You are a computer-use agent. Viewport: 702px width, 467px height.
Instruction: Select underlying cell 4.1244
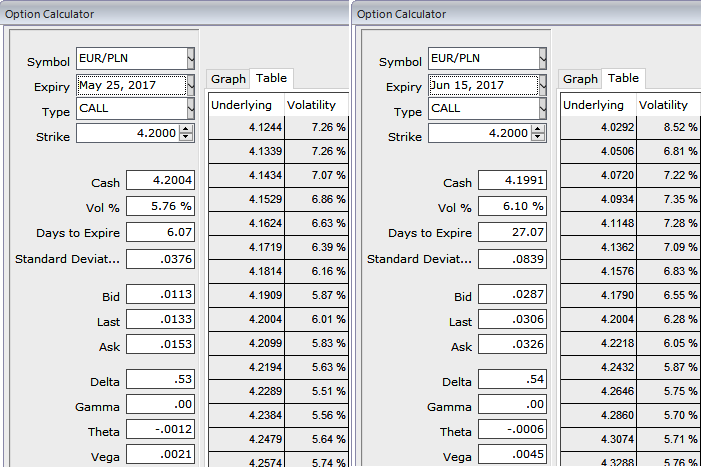(246, 127)
